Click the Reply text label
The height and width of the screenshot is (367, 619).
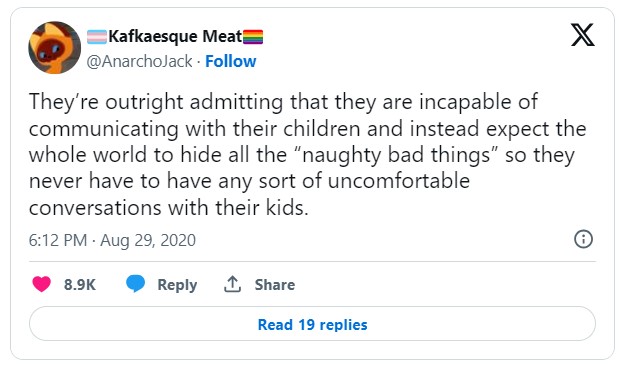(x=177, y=285)
